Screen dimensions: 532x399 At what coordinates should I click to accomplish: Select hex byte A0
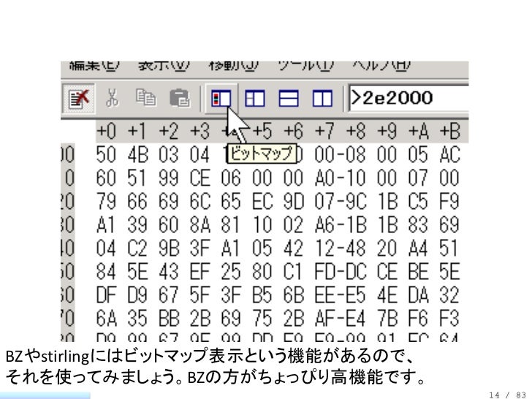point(324,178)
